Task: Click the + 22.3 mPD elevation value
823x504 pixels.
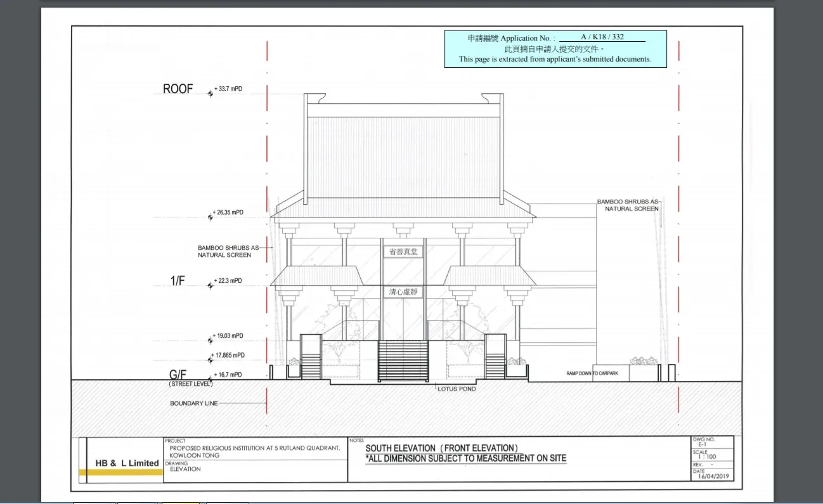Action: pos(228,281)
